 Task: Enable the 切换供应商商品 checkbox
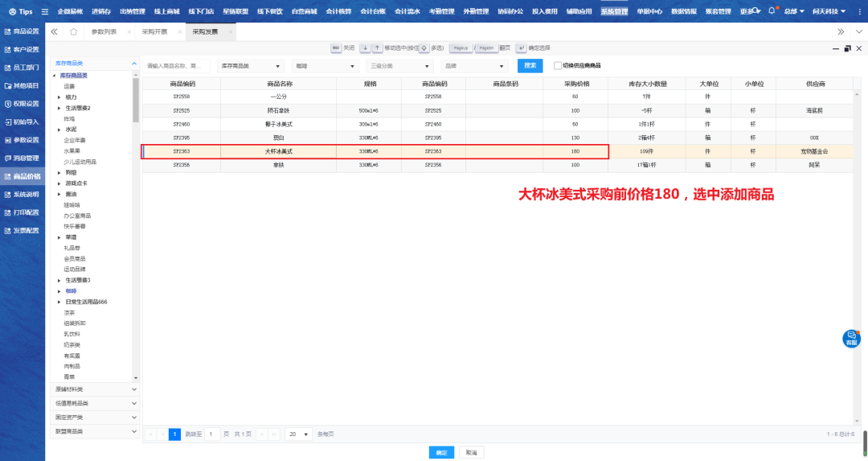pos(558,65)
